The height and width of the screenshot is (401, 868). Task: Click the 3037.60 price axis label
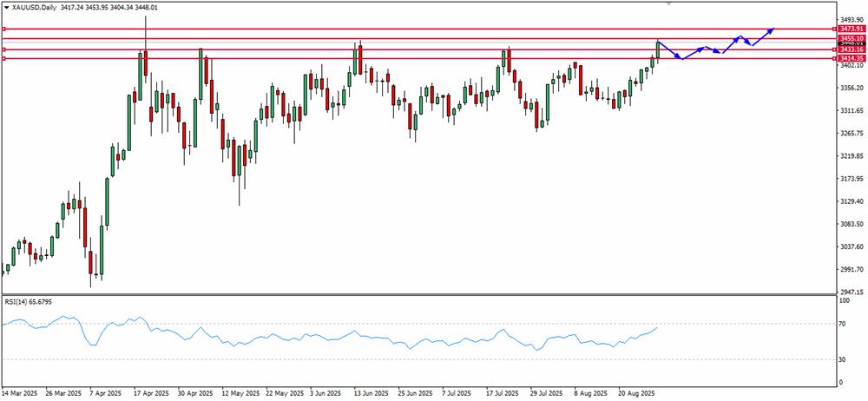point(852,247)
